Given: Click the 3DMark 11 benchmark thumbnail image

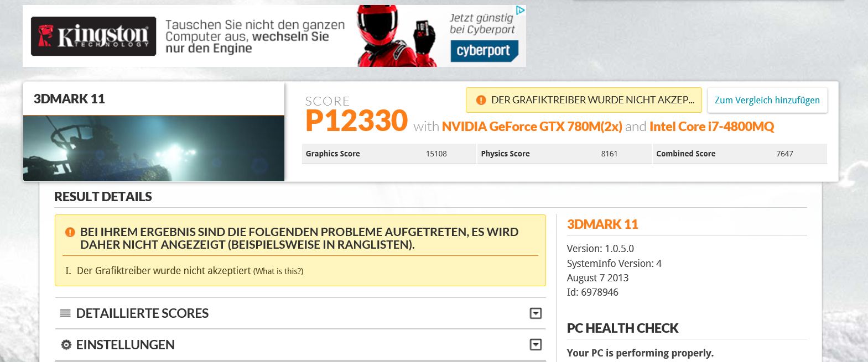Looking at the screenshot, I should coord(154,148).
